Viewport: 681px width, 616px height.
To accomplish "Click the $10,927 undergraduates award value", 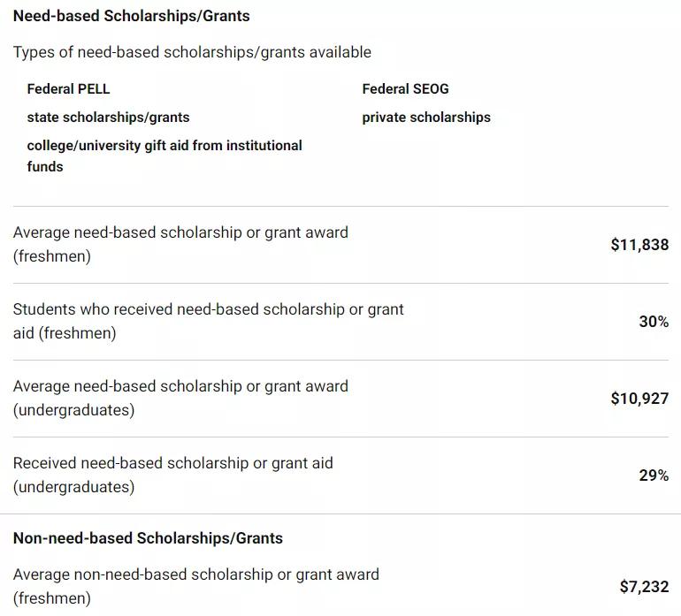I will (639, 398).
